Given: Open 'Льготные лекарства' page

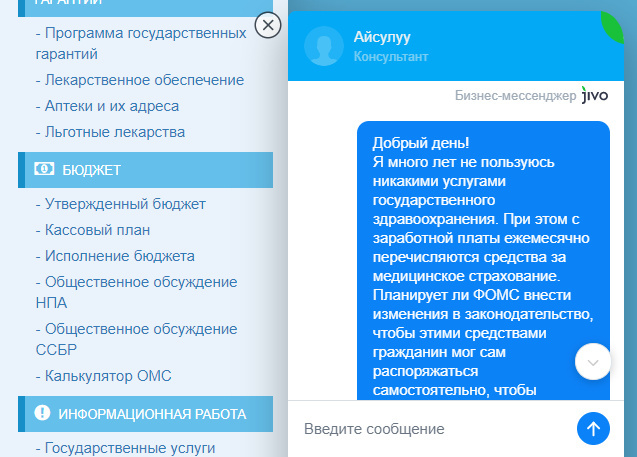Looking at the screenshot, I should pyautogui.click(x=115, y=132).
